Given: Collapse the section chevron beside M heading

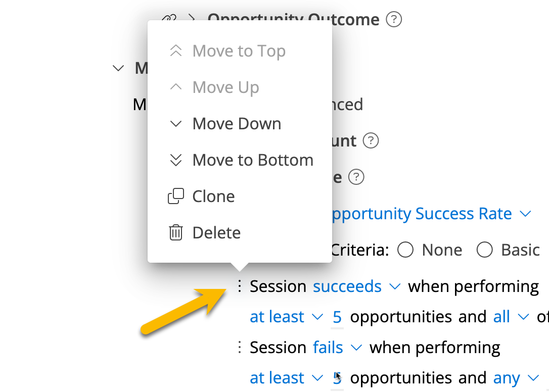Looking at the screenshot, I should (118, 68).
